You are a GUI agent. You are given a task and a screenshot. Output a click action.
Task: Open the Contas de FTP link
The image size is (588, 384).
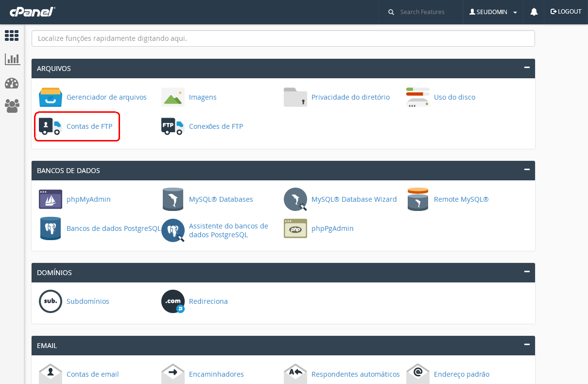coord(89,126)
